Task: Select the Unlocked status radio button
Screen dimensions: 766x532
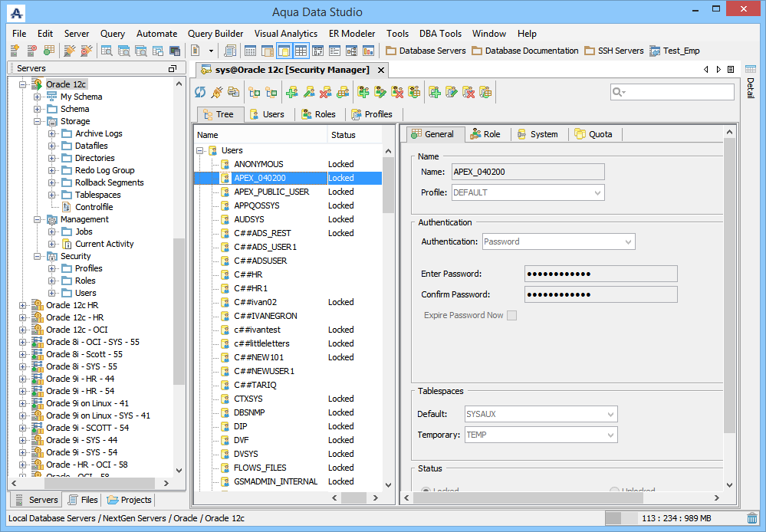Action: (614, 491)
